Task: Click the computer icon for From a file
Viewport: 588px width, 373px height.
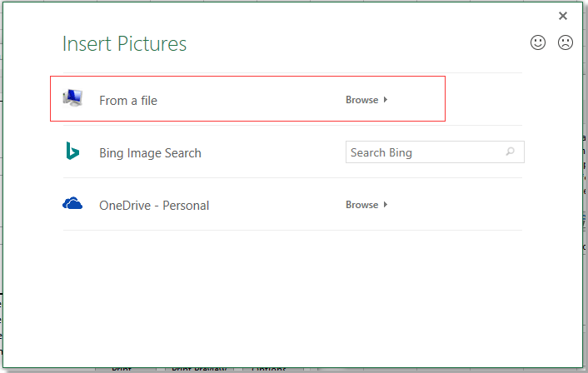Action: pyautogui.click(x=73, y=99)
